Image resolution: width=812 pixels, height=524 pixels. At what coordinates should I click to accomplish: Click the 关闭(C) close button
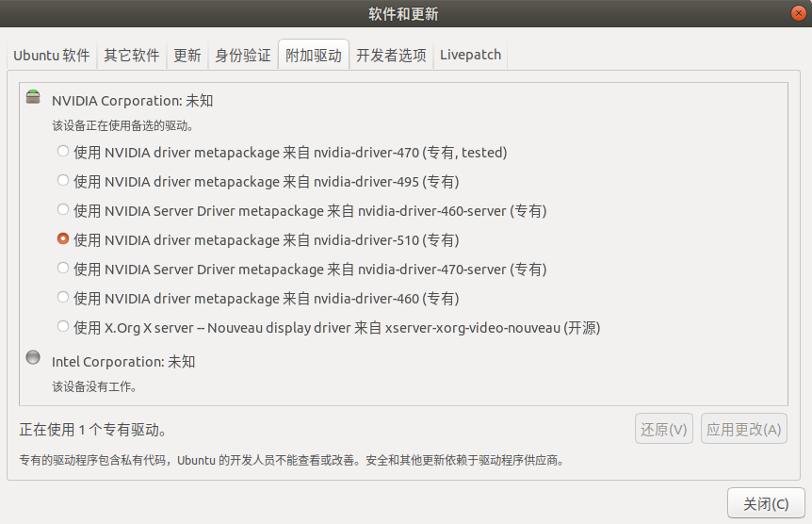coord(766,503)
